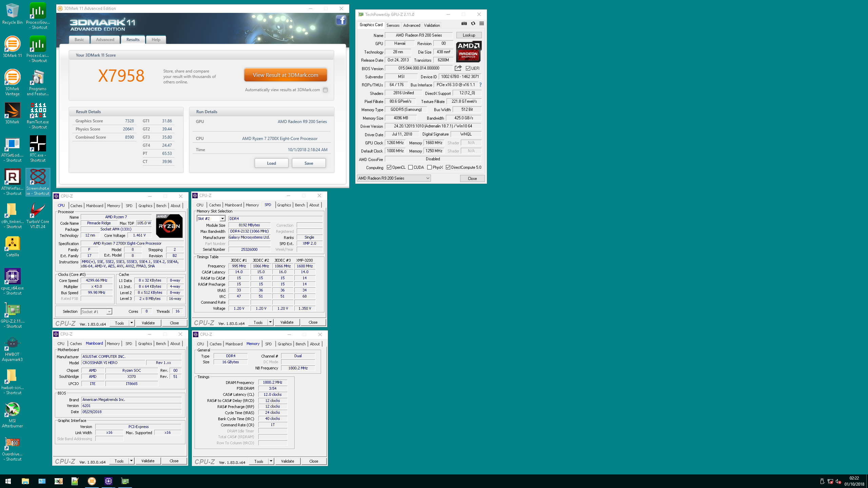
Task: Open 3DMark Vantage desktop shortcut
Action: pos(13,83)
